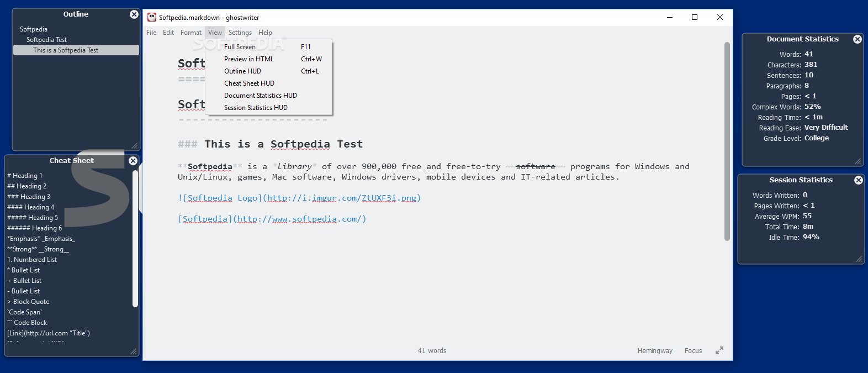Image resolution: width=868 pixels, height=373 pixels.
Task: Click '##### Heading 5' in Cheat Sheet
Action: click(33, 218)
